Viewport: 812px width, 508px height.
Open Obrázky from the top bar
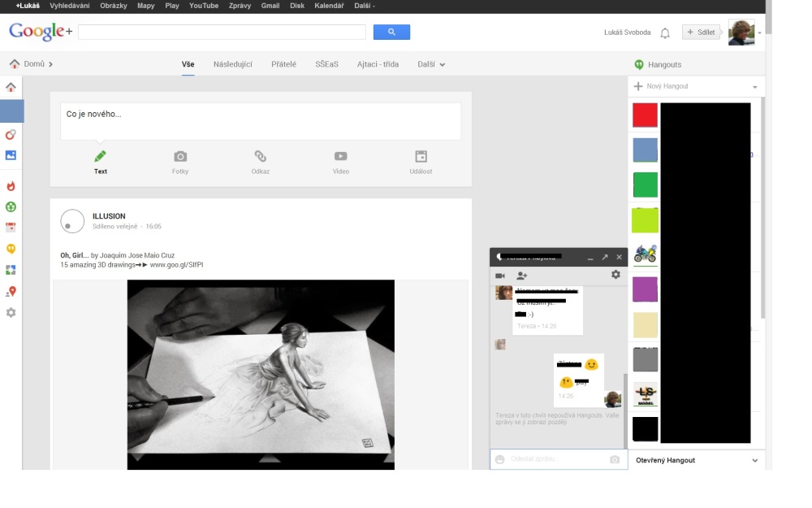click(x=114, y=6)
